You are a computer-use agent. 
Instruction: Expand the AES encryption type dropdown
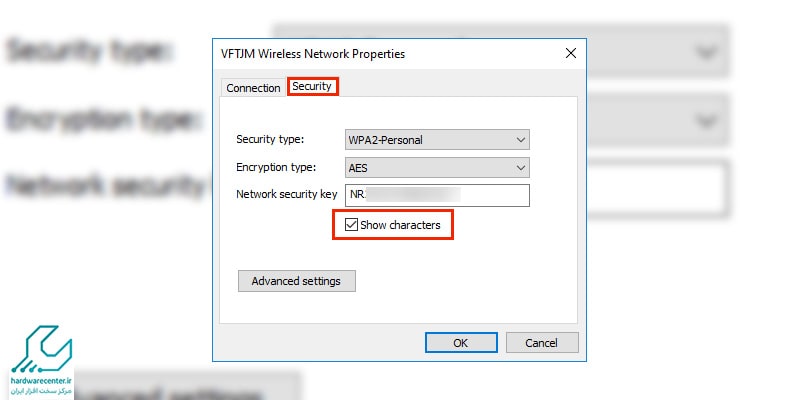coord(437,167)
